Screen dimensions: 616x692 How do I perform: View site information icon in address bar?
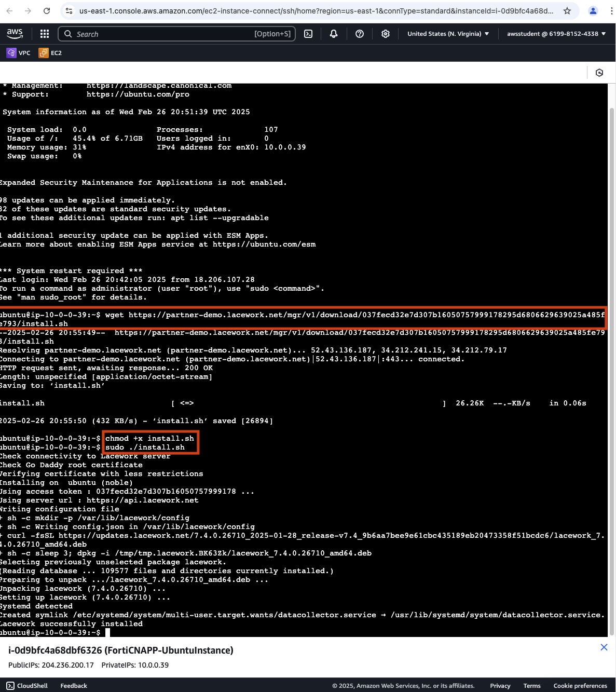69,11
